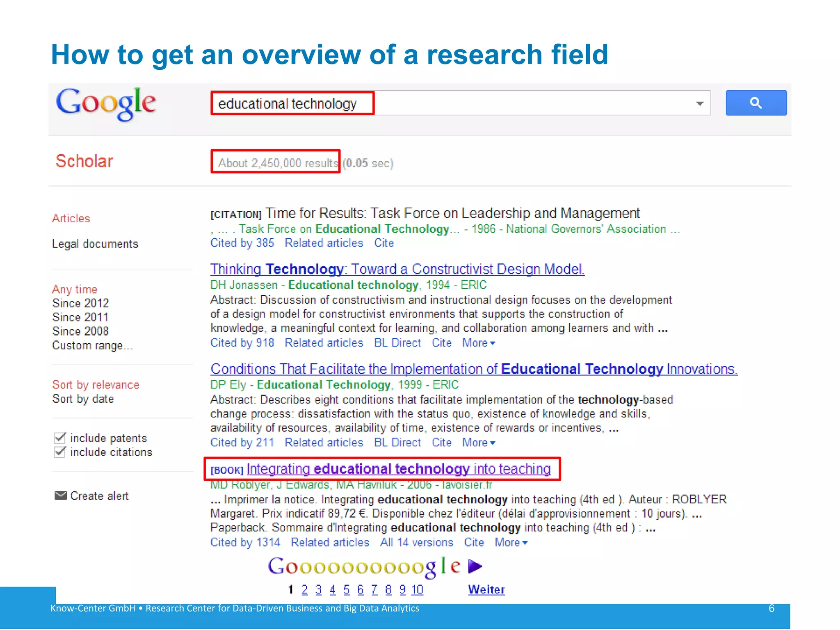Click Cite under the Jonassen result

point(442,342)
